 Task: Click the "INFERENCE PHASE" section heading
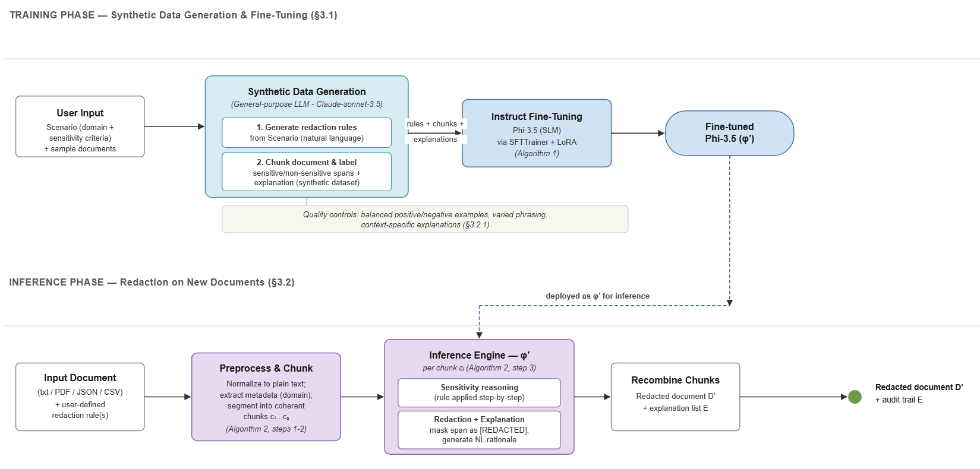152,283
